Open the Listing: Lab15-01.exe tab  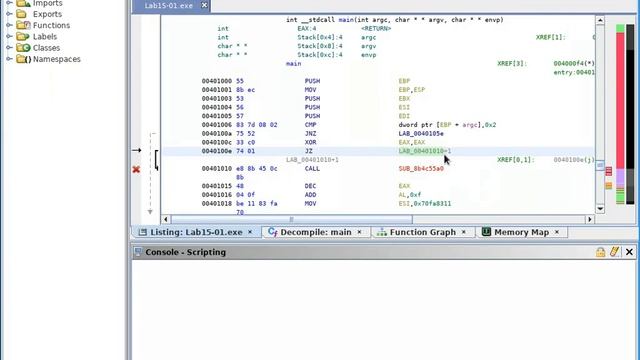pyautogui.click(x=196, y=232)
